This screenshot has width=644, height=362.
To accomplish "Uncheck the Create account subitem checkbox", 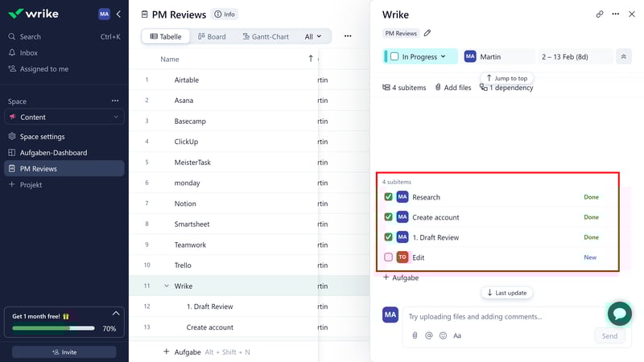I will (388, 217).
